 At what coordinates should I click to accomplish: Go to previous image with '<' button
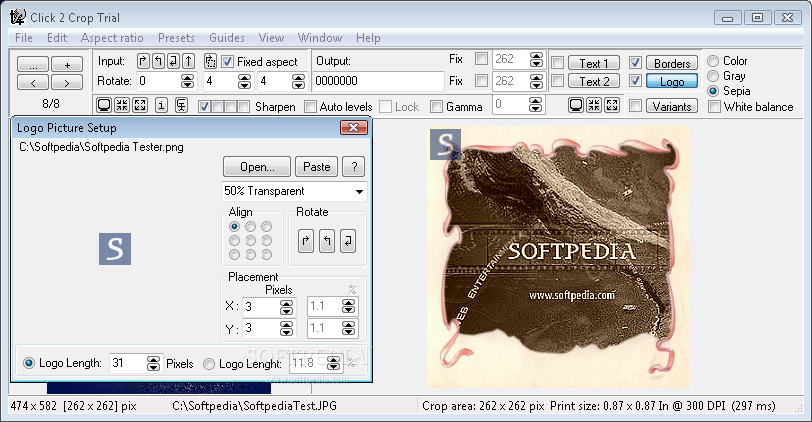tap(33, 82)
